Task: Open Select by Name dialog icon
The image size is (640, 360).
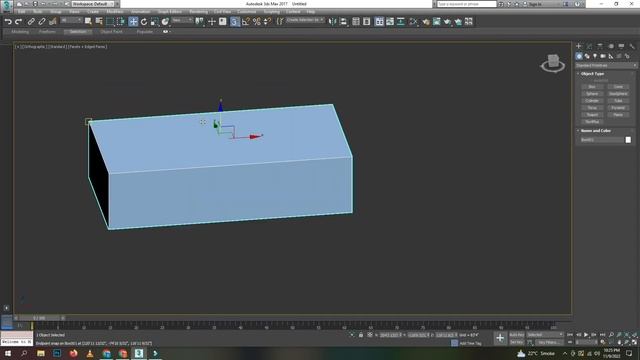Action: 99,22
